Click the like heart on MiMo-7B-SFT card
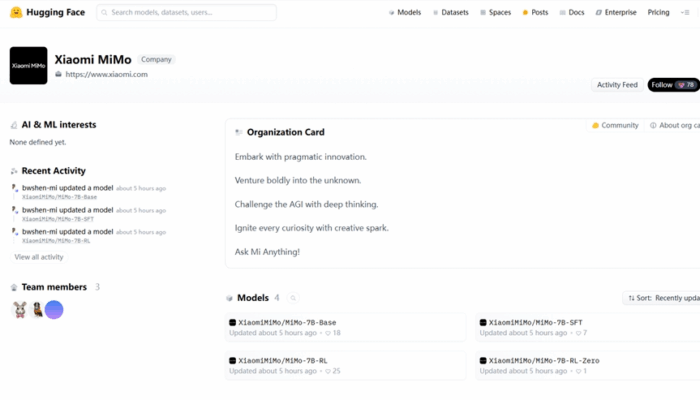700x400 pixels. click(x=578, y=333)
